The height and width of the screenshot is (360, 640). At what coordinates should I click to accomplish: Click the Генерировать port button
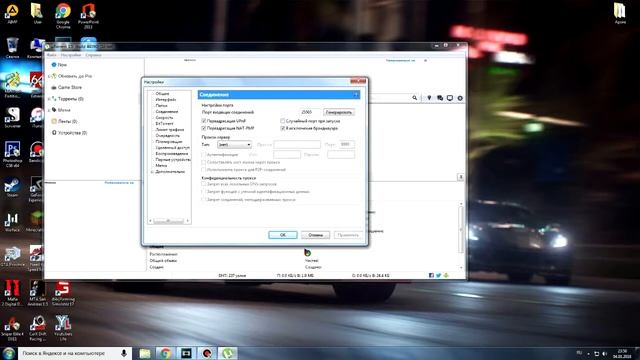click(x=339, y=112)
